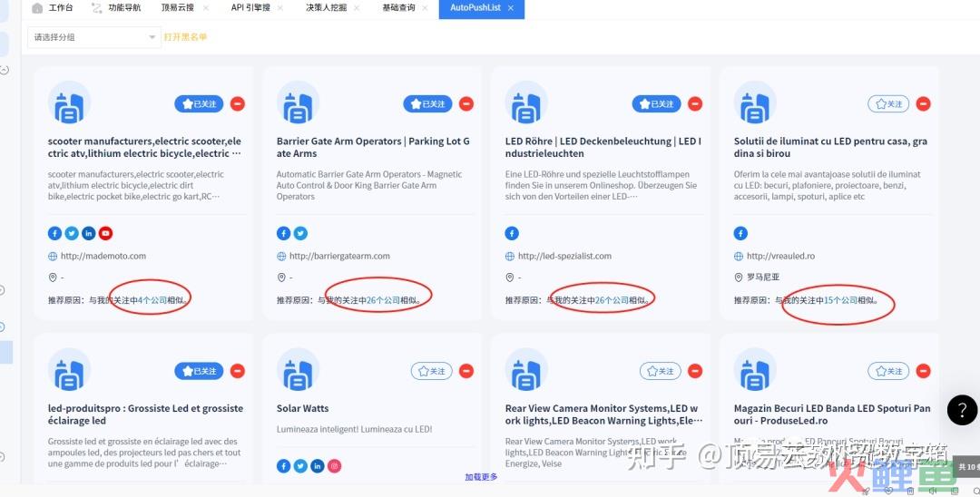This screenshot has height=497, width=980.
Task: Switch to the 基础查询 tab
Action: tap(398, 8)
